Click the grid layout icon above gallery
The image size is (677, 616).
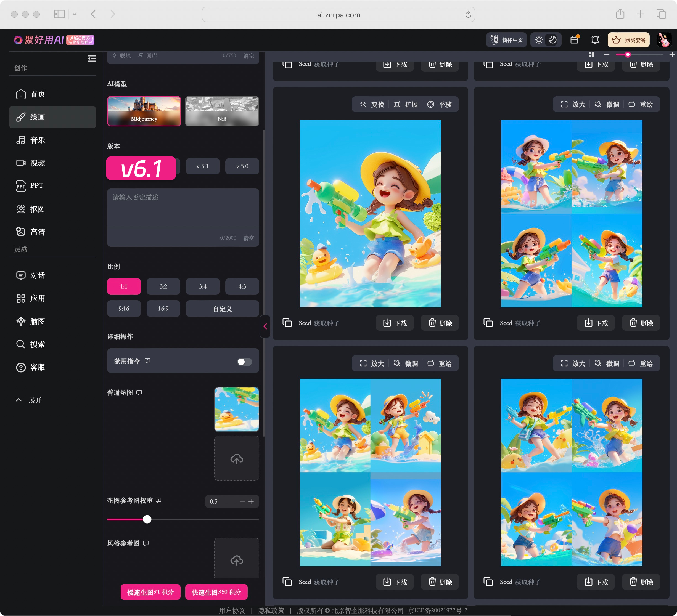coord(591,55)
